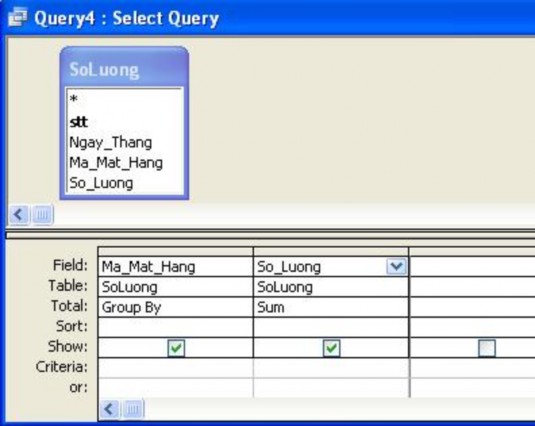This screenshot has width=535, height=426.
Task: Click the Group By Total cell
Action: click(x=175, y=307)
